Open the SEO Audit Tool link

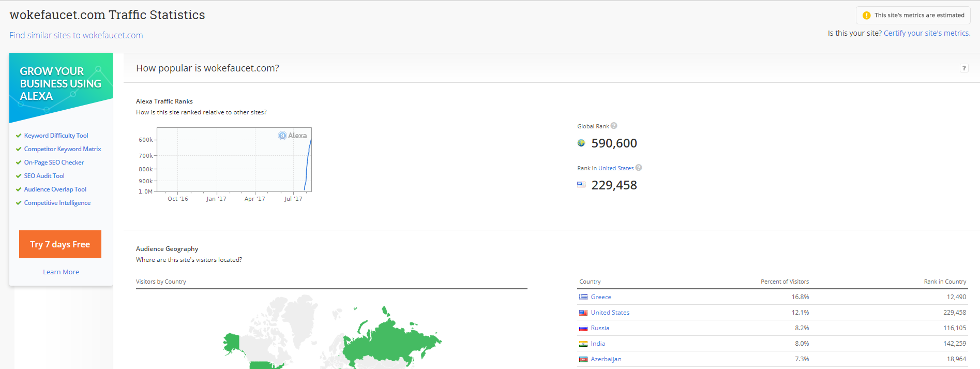44,176
